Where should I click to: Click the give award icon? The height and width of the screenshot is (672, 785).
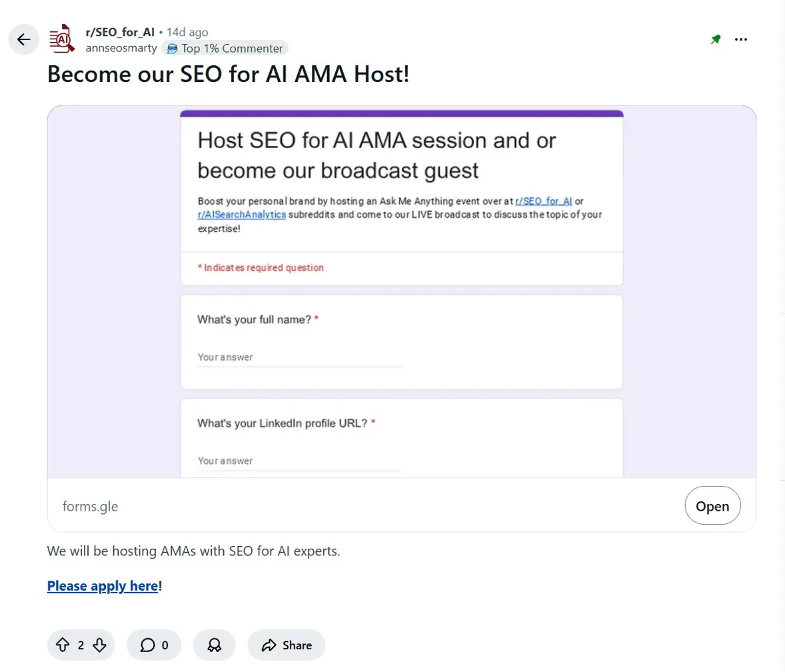click(214, 645)
